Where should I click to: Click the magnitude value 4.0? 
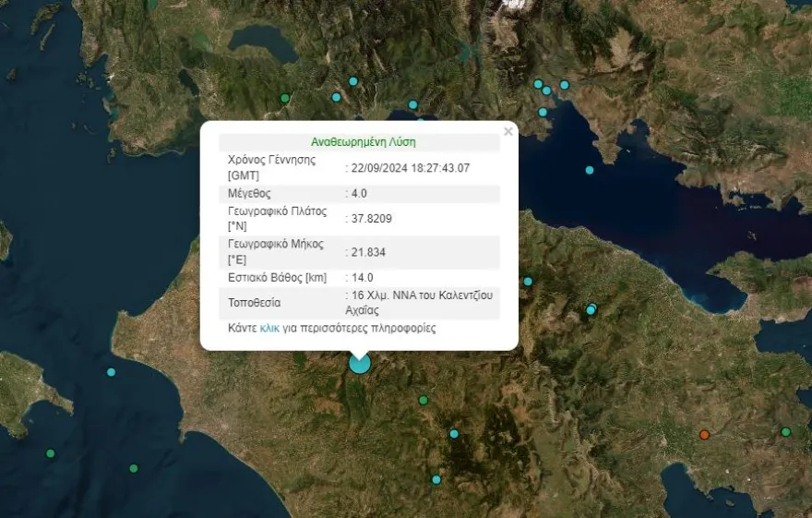(360, 194)
